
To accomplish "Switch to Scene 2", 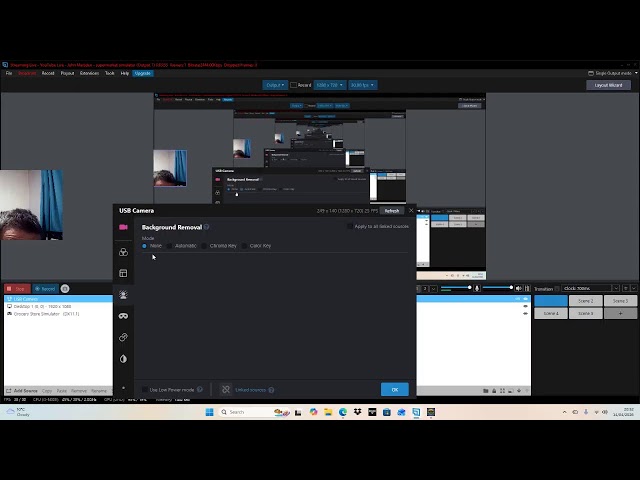I will [585, 301].
